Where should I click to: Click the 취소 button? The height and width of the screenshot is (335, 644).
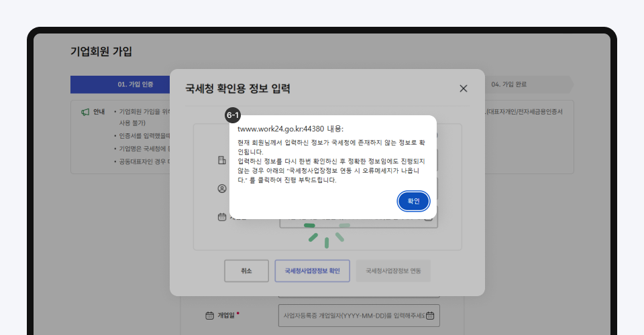point(246,271)
